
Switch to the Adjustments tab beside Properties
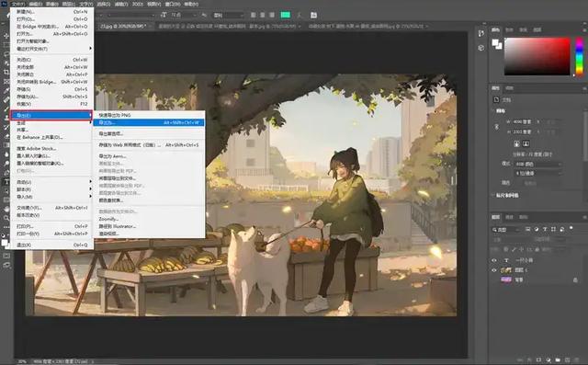pyautogui.click(x=509, y=88)
